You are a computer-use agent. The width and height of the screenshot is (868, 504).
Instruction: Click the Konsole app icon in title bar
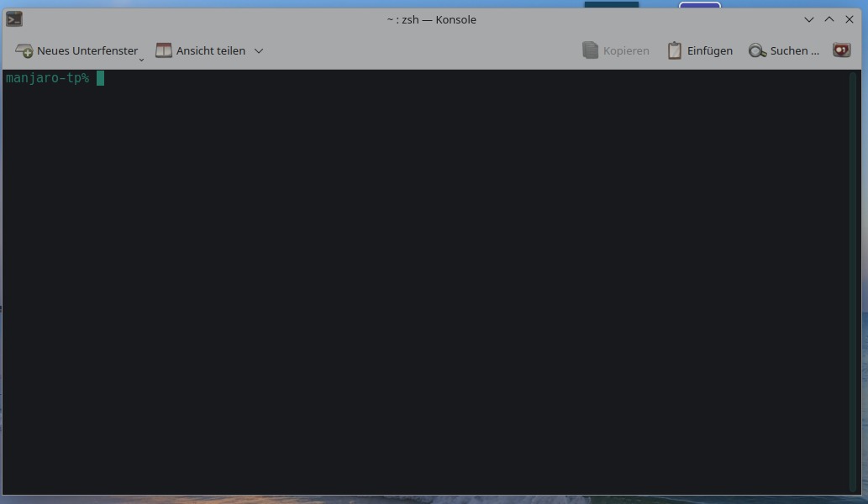(14, 19)
